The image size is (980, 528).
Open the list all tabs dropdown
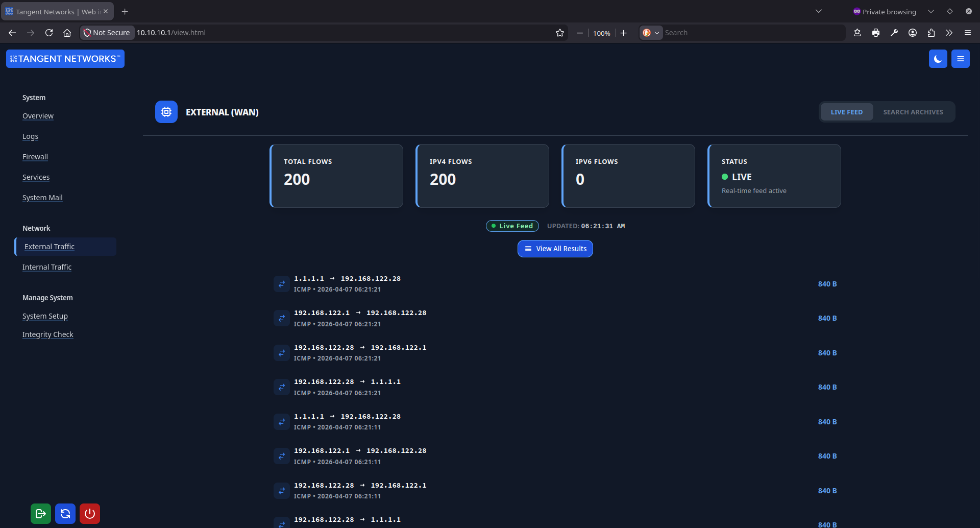(819, 11)
